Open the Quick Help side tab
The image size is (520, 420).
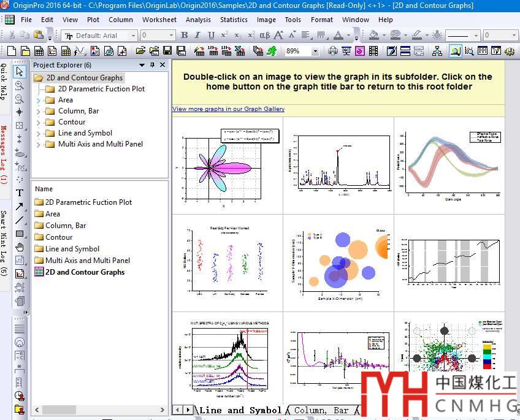[x=4, y=82]
